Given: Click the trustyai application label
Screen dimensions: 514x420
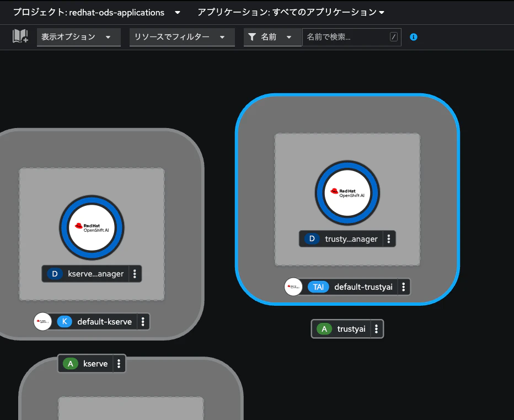Looking at the screenshot, I should [x=351, y=329].
